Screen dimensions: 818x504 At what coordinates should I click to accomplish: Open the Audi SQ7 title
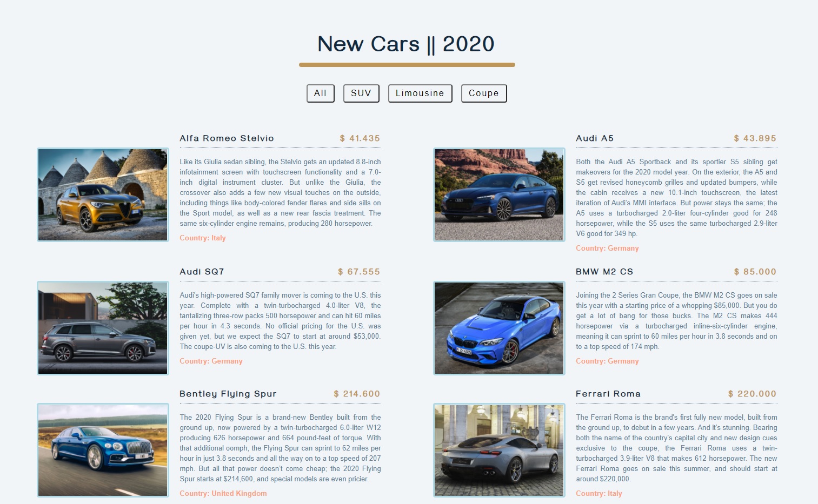pyautogui.click(x=202, y=272)
